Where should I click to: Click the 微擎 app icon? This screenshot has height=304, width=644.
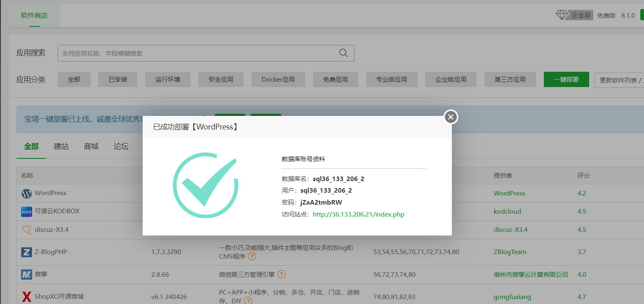pyautogui.click(x=26, y=274)
